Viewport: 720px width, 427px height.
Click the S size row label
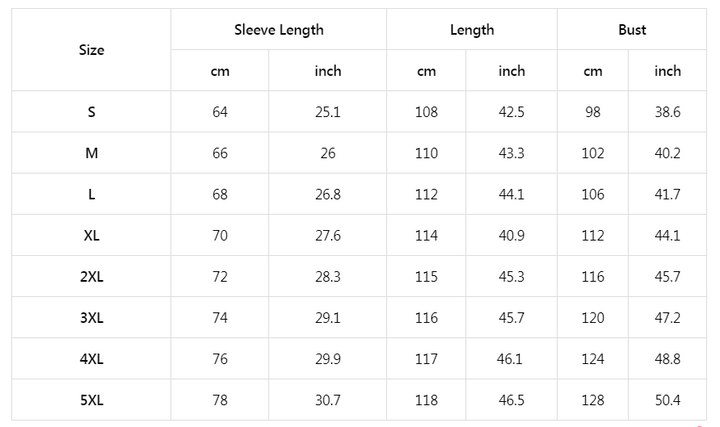[91, 112]
